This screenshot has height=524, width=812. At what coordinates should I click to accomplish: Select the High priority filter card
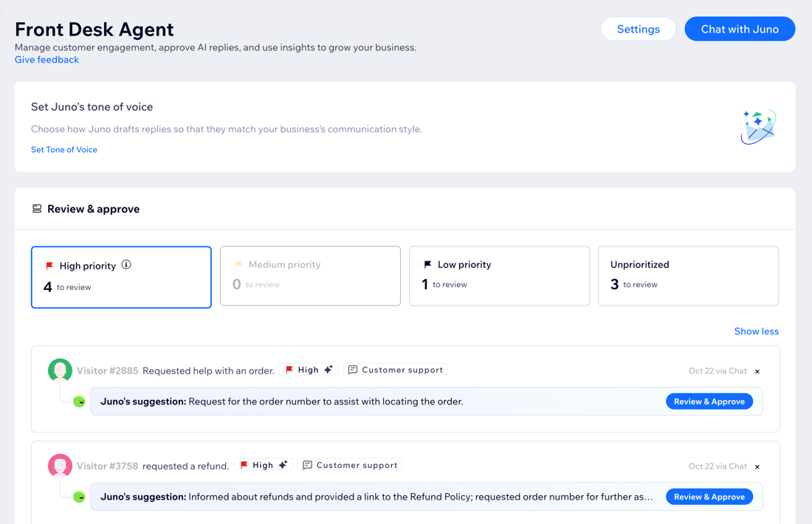[121, 277]
